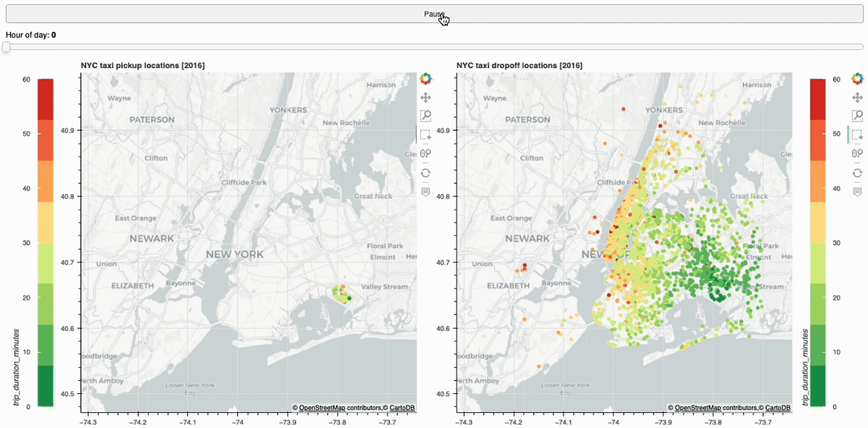Click the Hour of day slider handle
This screenshot has height=428, width=868.
6,46
